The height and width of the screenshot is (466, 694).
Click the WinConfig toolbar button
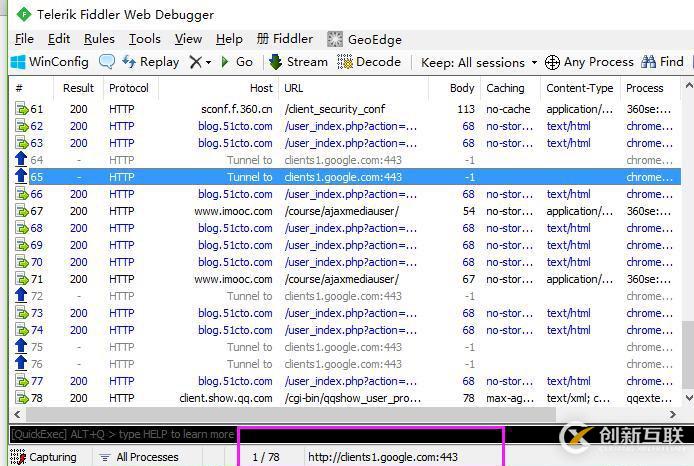[x=50, y=62]
